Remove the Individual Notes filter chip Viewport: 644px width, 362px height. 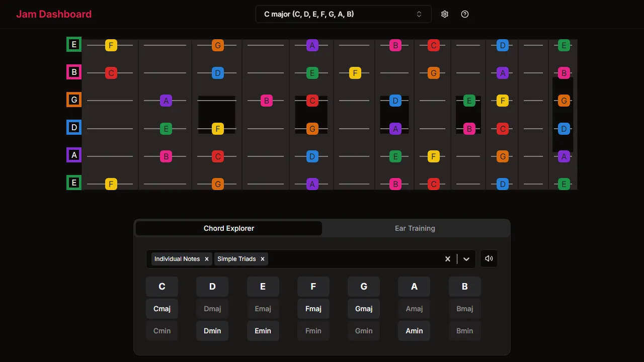(x=206, y=258)
